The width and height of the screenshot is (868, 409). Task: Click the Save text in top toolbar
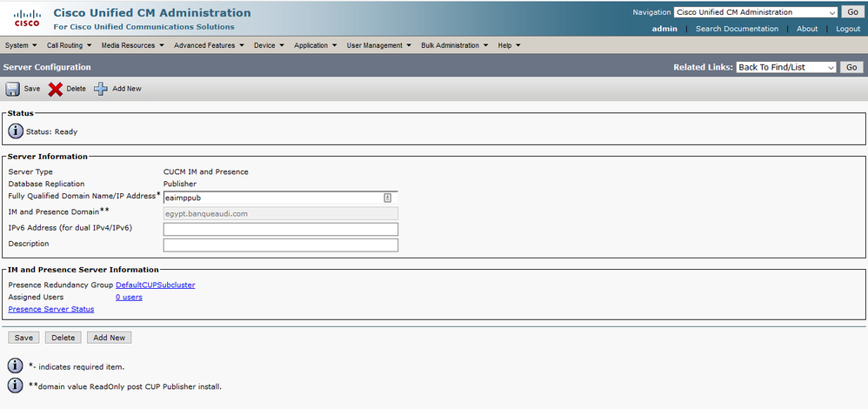point(32,89)
